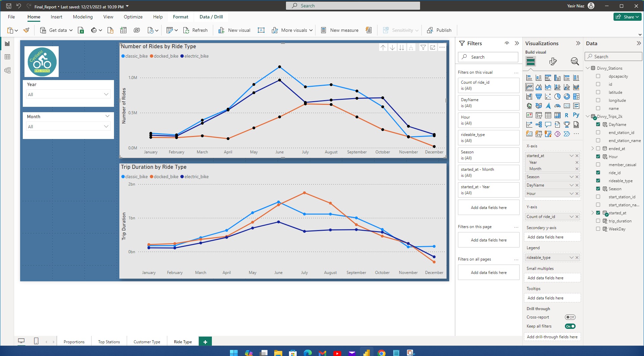The image size is (644, 356).
Task: Open the Modeling ribbon tab
Action: tap(83, 17)
